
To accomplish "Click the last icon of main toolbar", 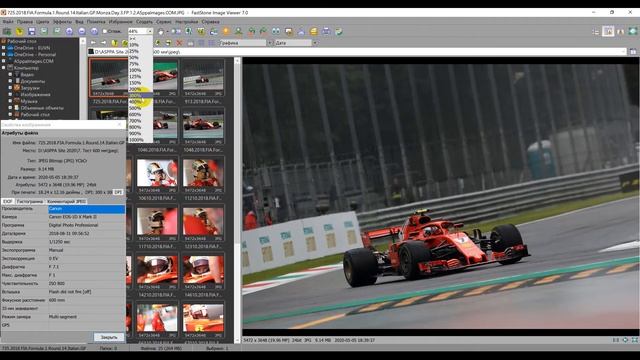I will (339, 31).
